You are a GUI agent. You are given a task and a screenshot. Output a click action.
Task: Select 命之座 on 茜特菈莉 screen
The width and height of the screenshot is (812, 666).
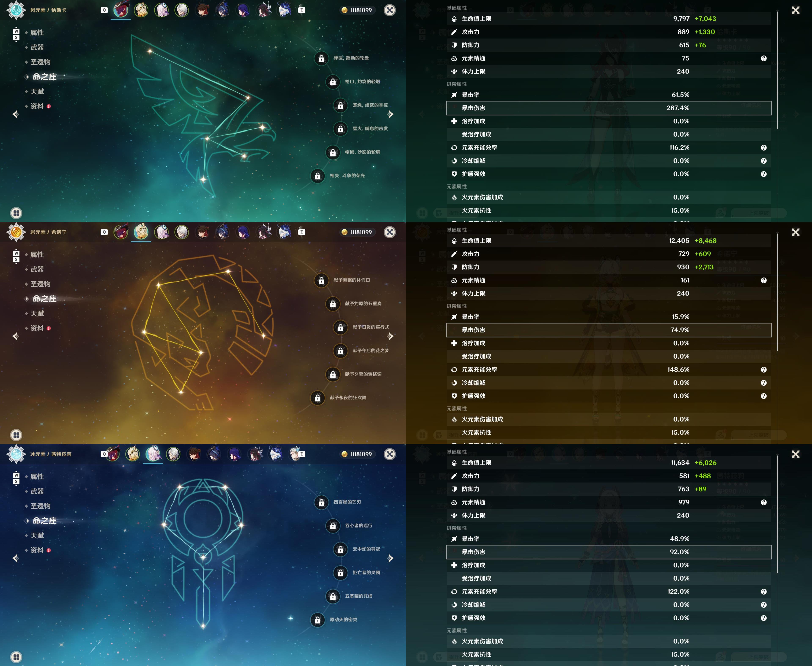[x=45, y=521]
